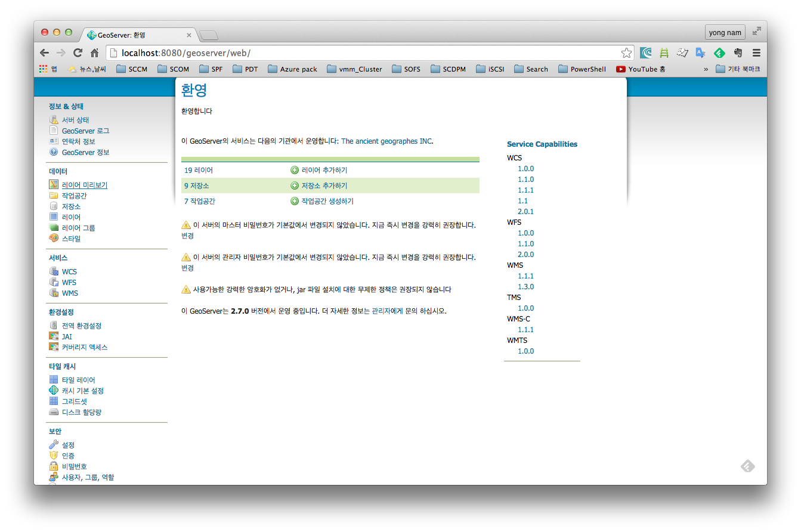Open the 관리자 contact link
The width and height of the screenshot is (801, 532).
tap(381, 311)
